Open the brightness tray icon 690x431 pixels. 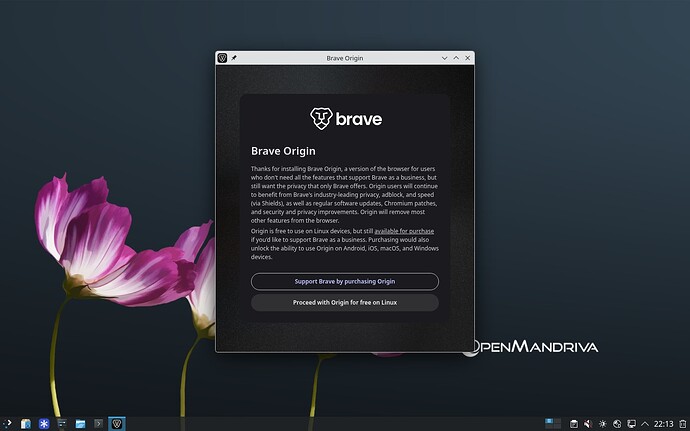coord(602,424)
